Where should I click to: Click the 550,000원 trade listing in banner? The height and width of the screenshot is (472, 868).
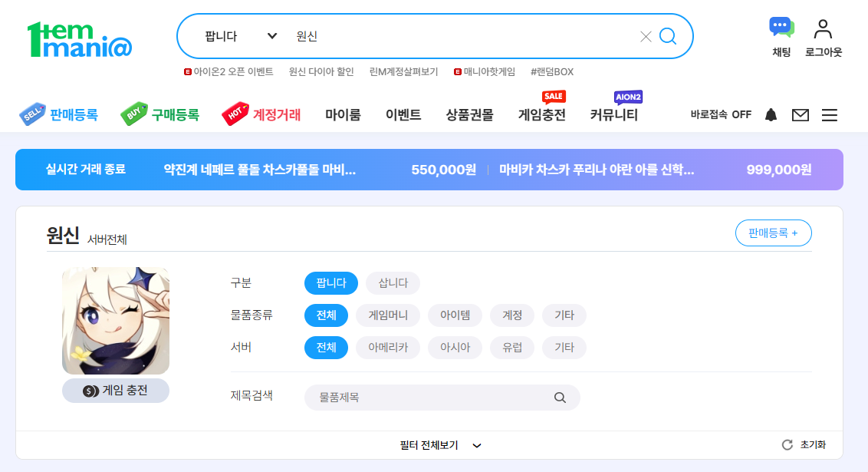[320, 170]
